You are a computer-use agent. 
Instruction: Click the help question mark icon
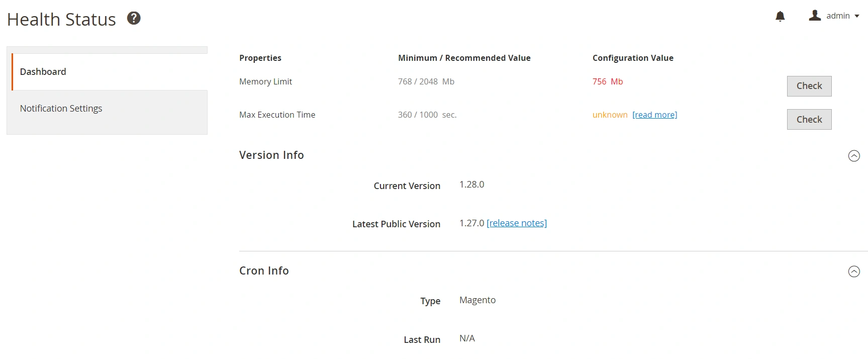(x=134, y=19)
